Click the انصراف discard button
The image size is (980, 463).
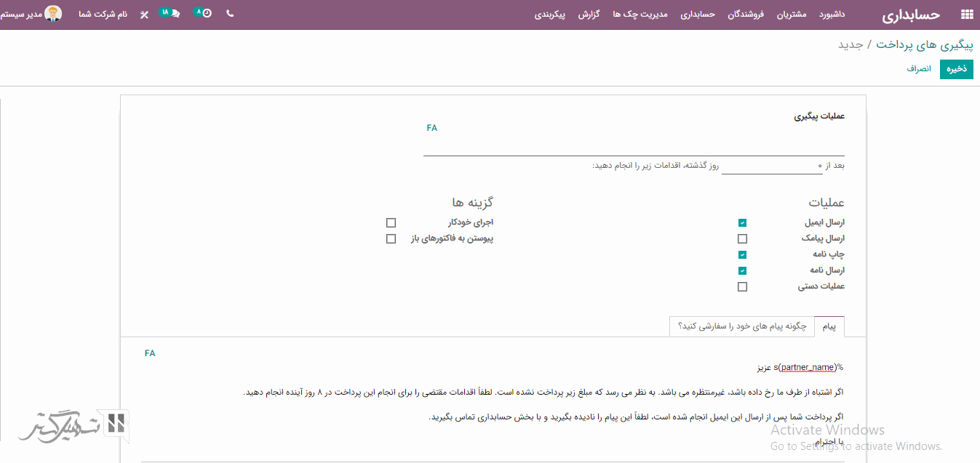click(918, 69)
